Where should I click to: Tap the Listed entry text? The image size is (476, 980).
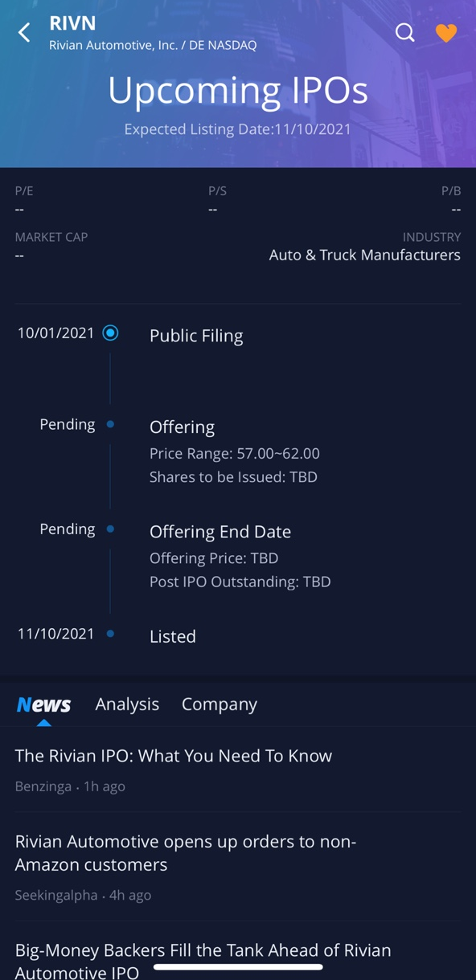tap(173, 636)
